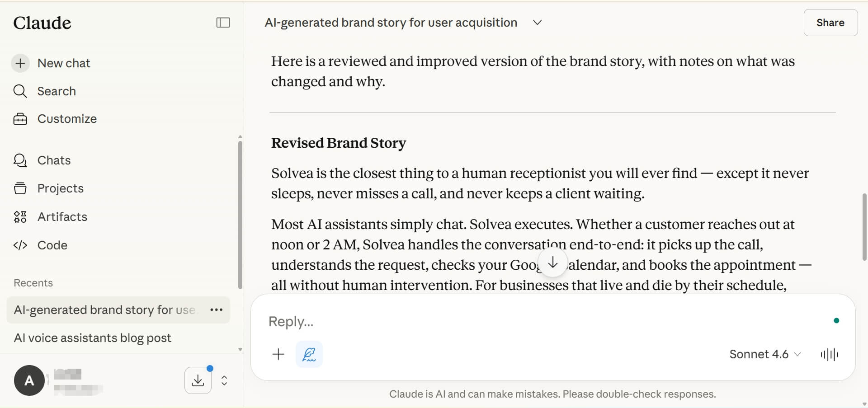
Task: Start voice mode with waveform icon
Action: pos(829,354)
